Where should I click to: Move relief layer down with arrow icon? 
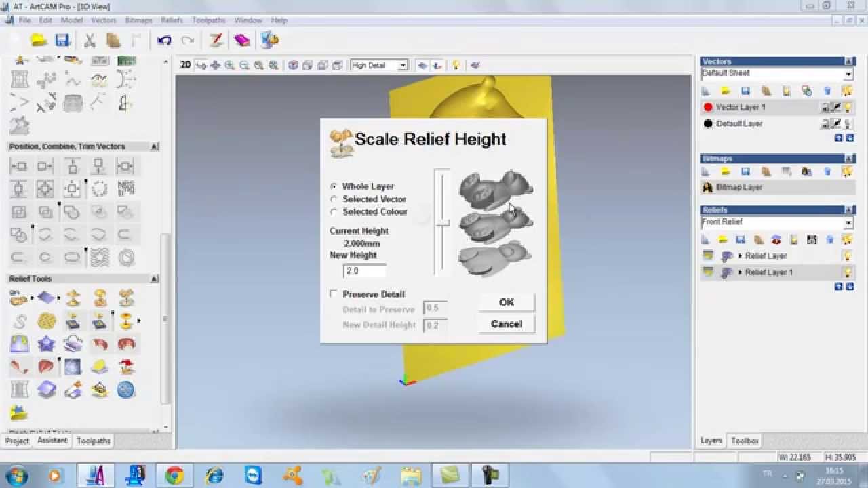(x=849, y=287)
